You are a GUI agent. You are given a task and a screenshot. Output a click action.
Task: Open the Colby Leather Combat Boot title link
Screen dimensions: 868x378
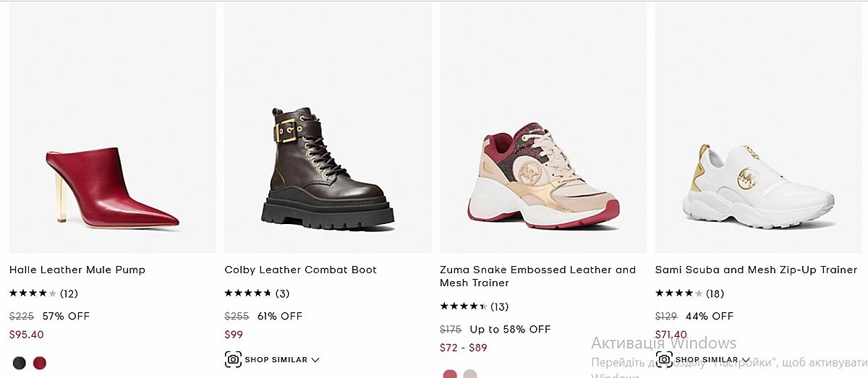click(300, 270)
